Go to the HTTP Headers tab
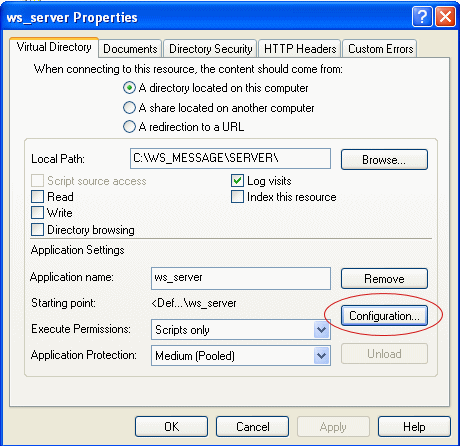The image size is (460, 446). (300, 49)
